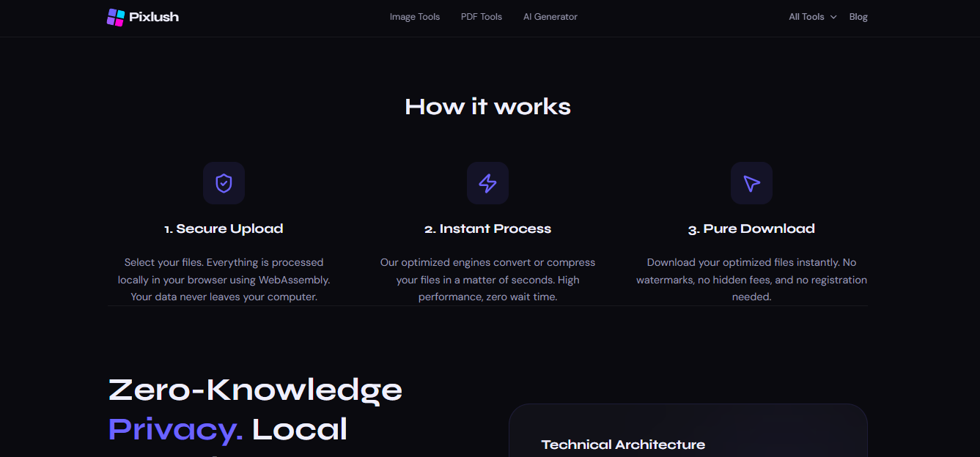Expand the All Tools dropdown
The height and width of the screenshot is (457, 980).
[812, 17]
